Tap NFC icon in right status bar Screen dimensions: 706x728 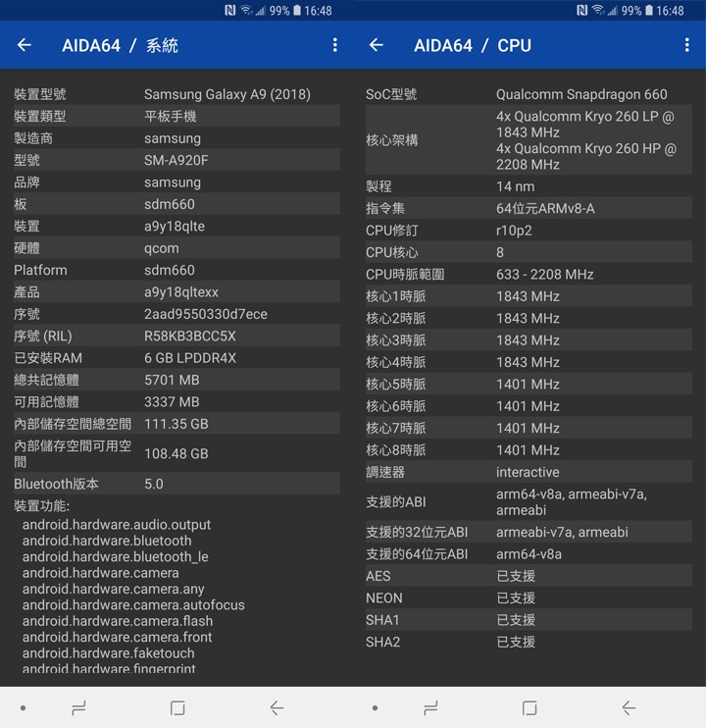(581, 10)
